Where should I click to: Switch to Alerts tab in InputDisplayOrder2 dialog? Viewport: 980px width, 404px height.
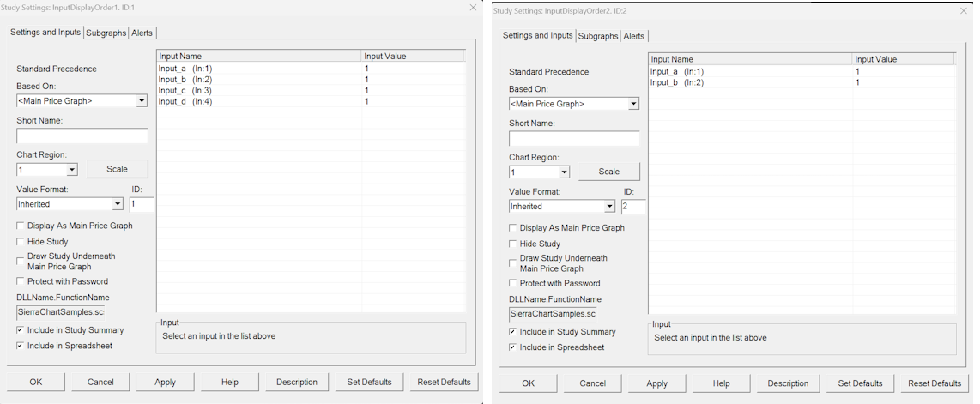coord(634,36)
